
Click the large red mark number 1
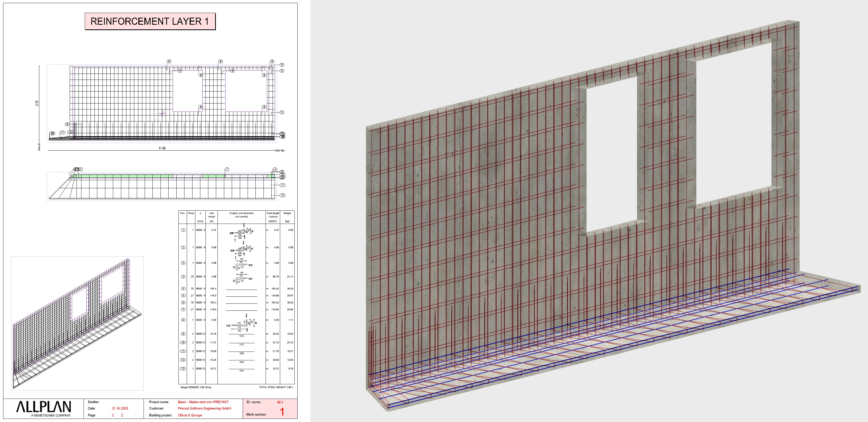[x=282, y=412]
